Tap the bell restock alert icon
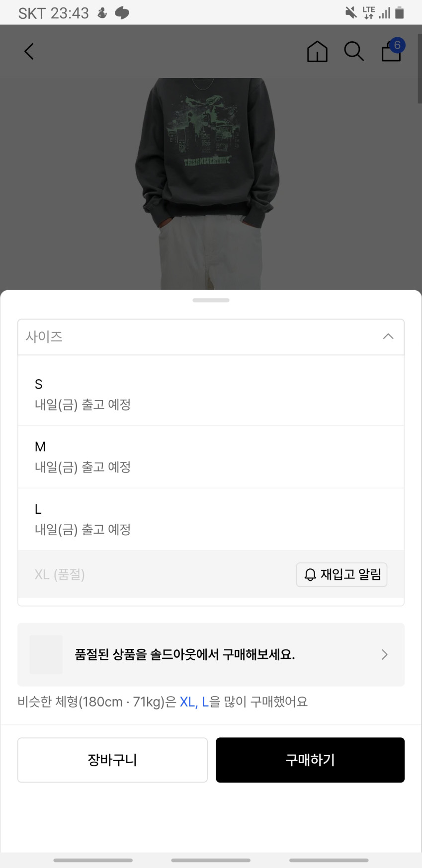Viewport: 422px width, 868px height. coord(310,575)
